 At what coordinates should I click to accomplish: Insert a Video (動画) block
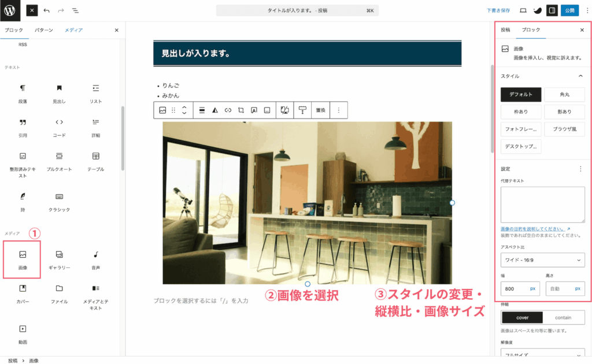click(x=23, y=335)
